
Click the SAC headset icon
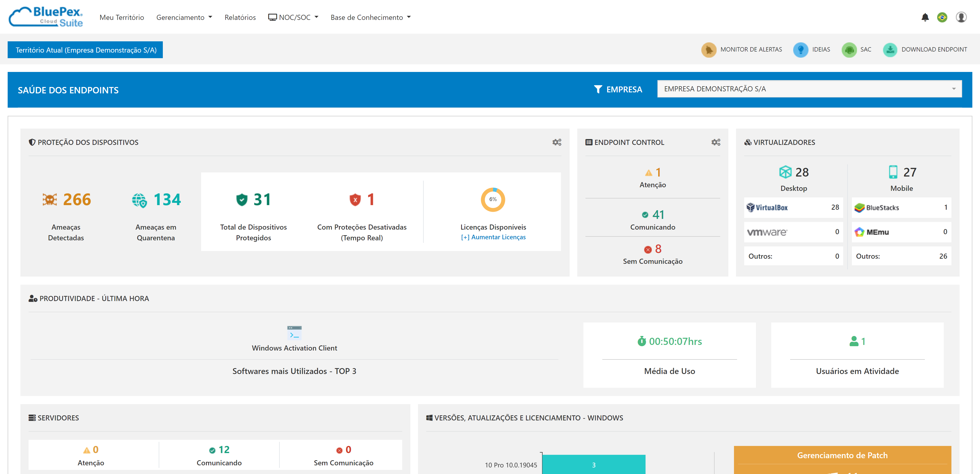[849, 50]
